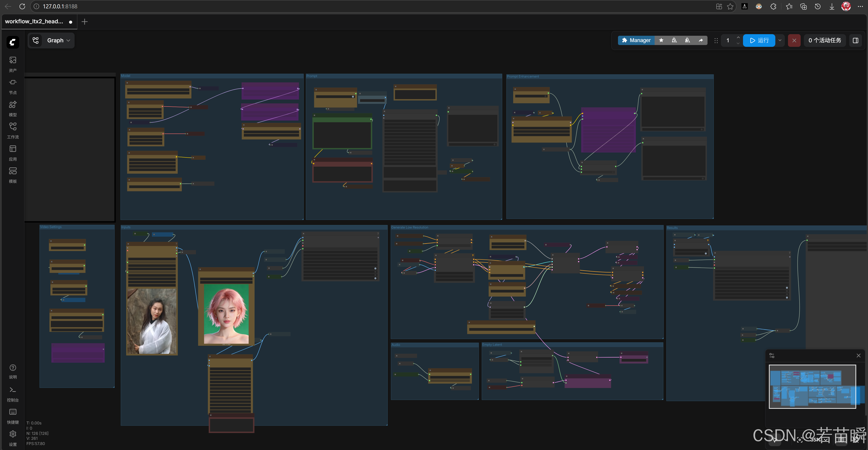Image resolution: width=868 pixels, height=450 pixels.
Task: Open the 35% zoom level dropdown
Action: (x=819, y=440)
